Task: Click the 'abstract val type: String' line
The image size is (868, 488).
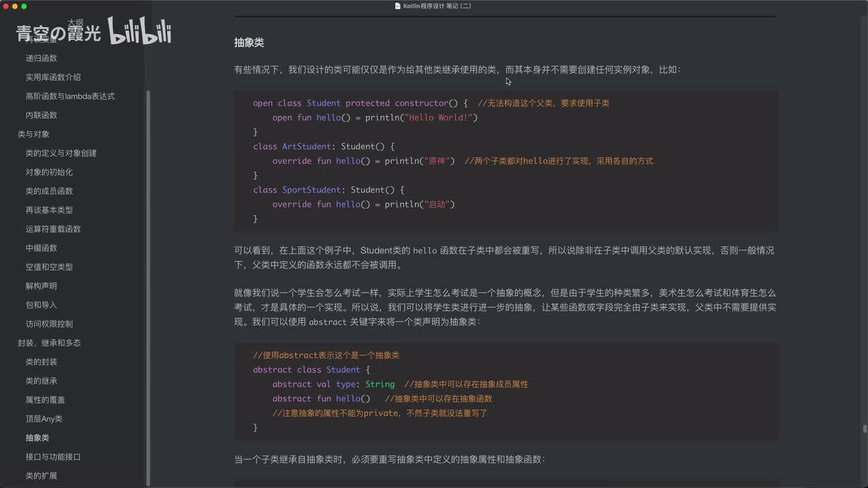Action: pos(334,384)
